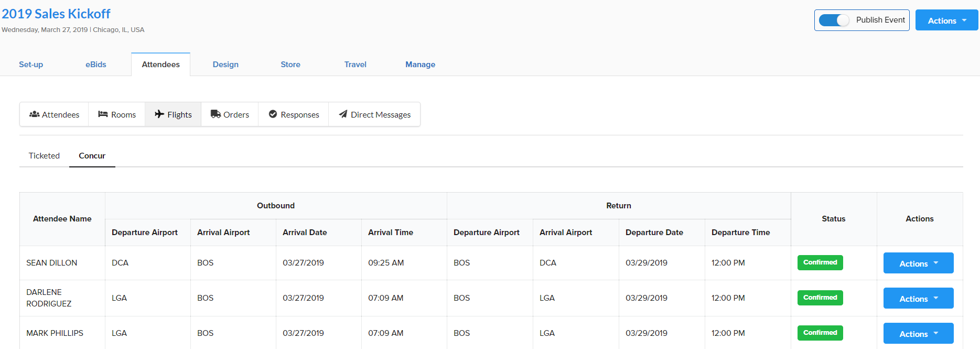Click the Direct Messages paper plane icon

[343, 114]
